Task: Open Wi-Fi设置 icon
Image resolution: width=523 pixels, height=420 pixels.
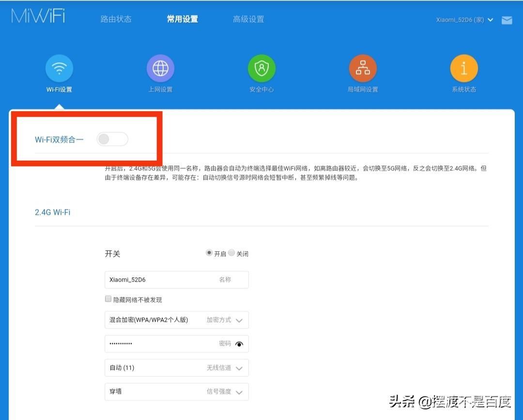Action: [59, 69]
